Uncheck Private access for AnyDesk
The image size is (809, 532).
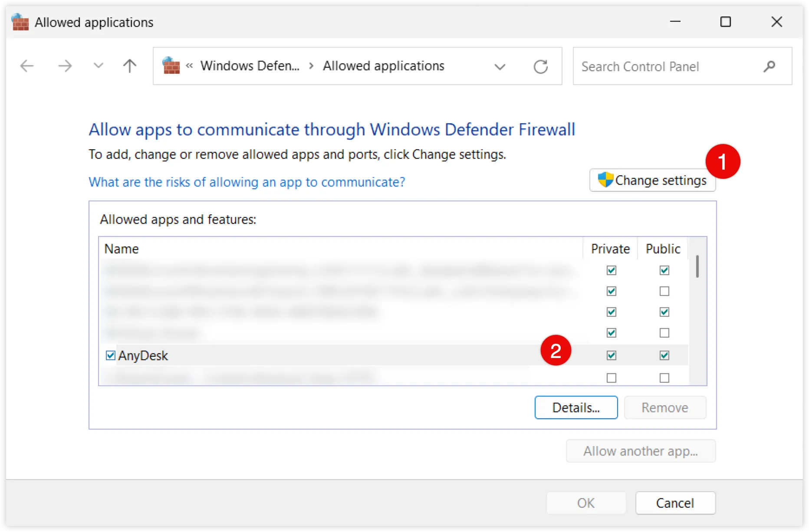pos(611,355)
